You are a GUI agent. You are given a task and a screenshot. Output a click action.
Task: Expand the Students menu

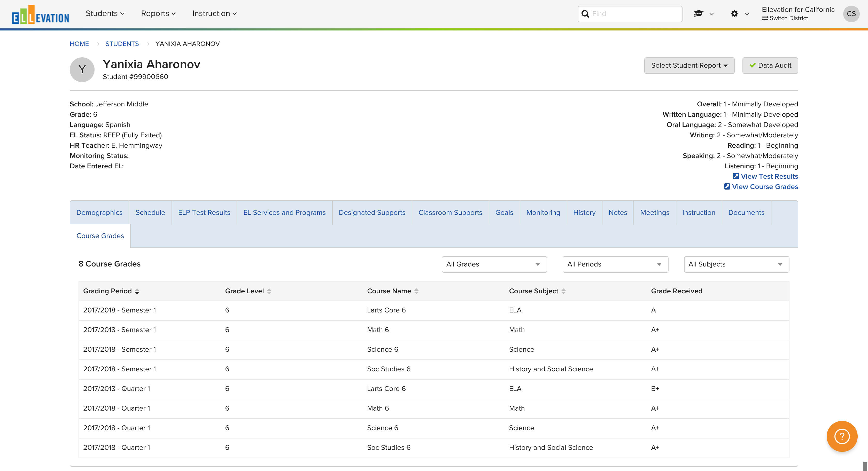[105, 13]
